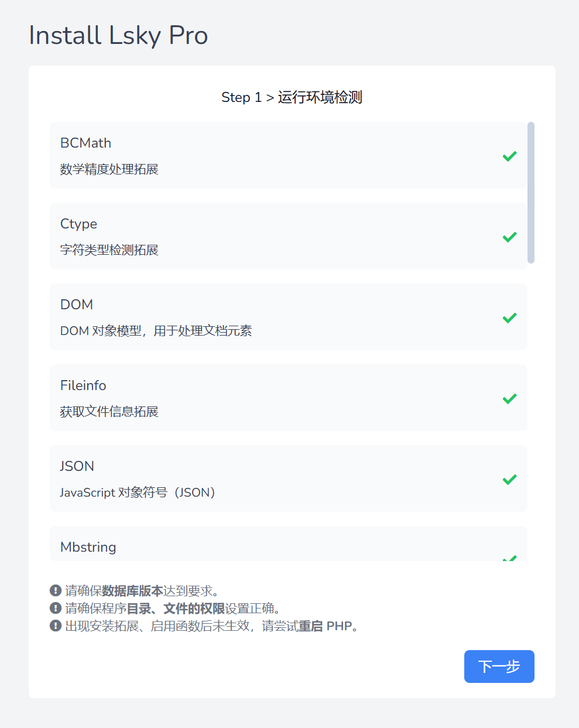Click the 重启 PHP notice text
This screenshot has width=579, height=728.
[x=325, y=626]
